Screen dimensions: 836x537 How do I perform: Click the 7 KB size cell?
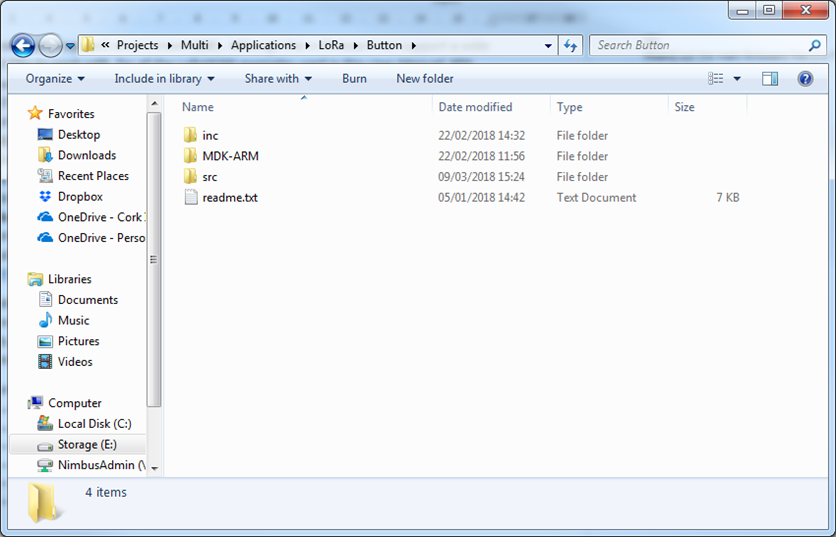728,198
